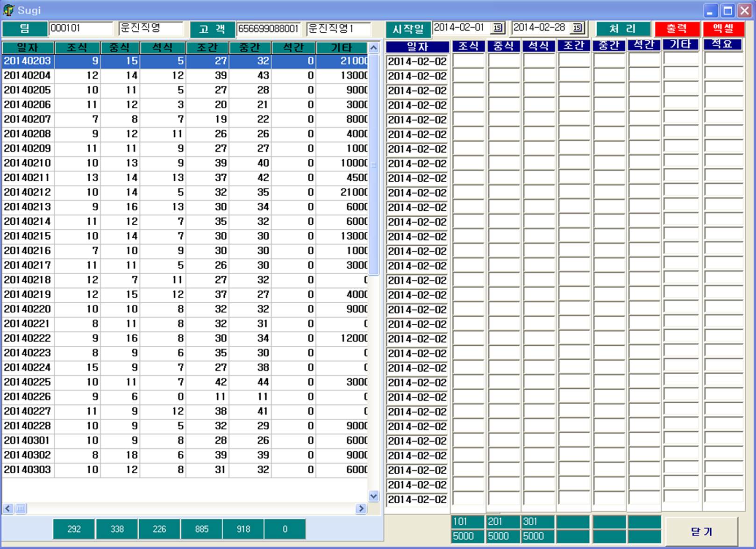This screenshot has height=549, width=756.
Task: Select the row dated 20140226
Action: tap(185, 397)
